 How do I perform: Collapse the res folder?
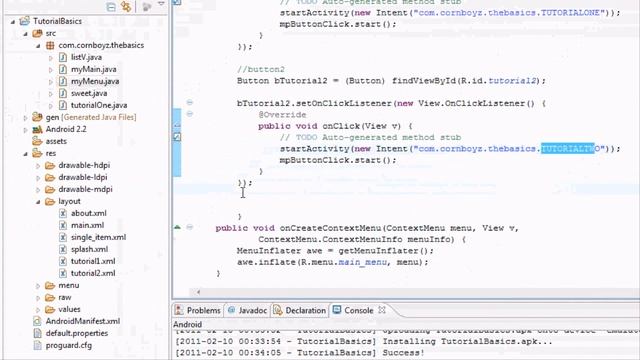[x=26, y=154]
